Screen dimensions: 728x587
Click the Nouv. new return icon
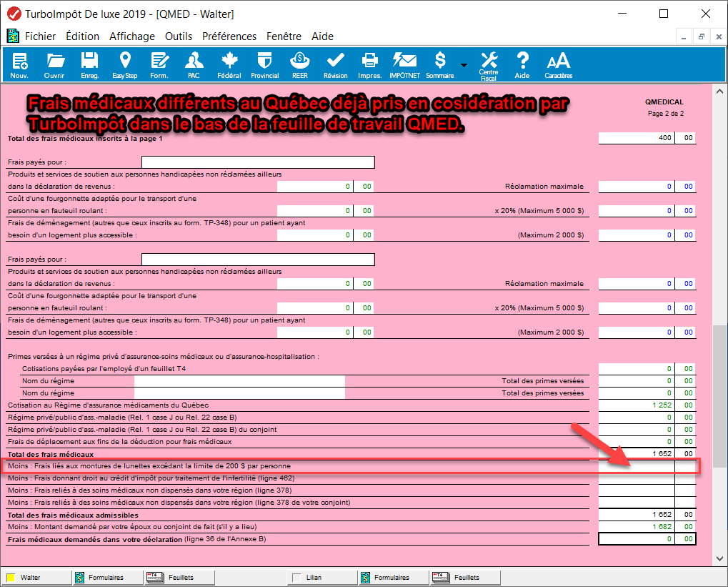coord(19,65)
